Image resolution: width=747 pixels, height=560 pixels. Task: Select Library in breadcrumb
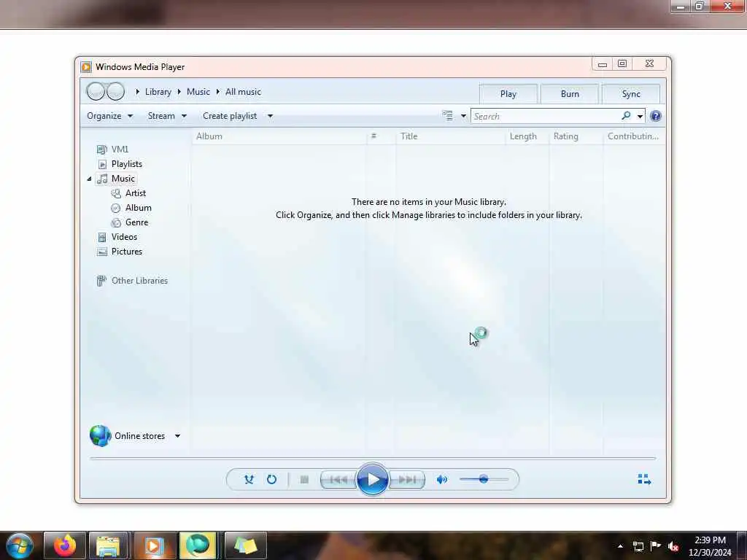pos(158,92)
